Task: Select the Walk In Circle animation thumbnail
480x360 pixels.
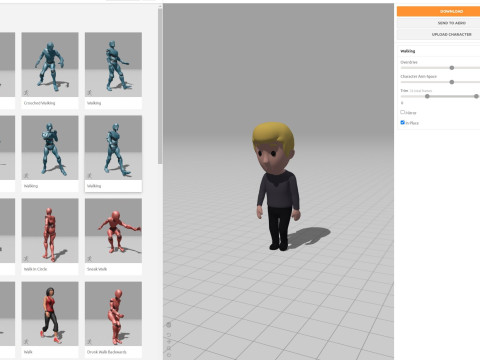Action: (50, 231)
